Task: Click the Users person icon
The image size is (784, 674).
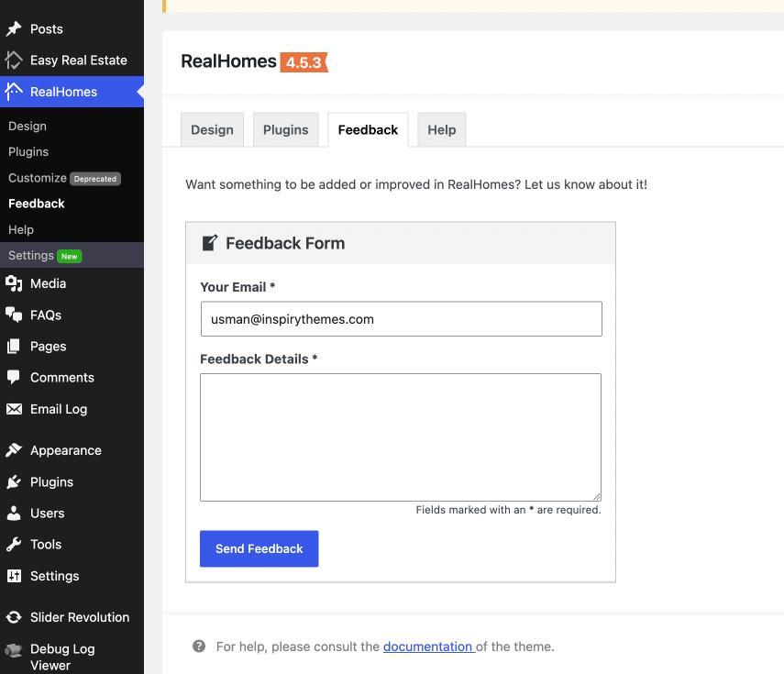Action: (x=14, y=513)
